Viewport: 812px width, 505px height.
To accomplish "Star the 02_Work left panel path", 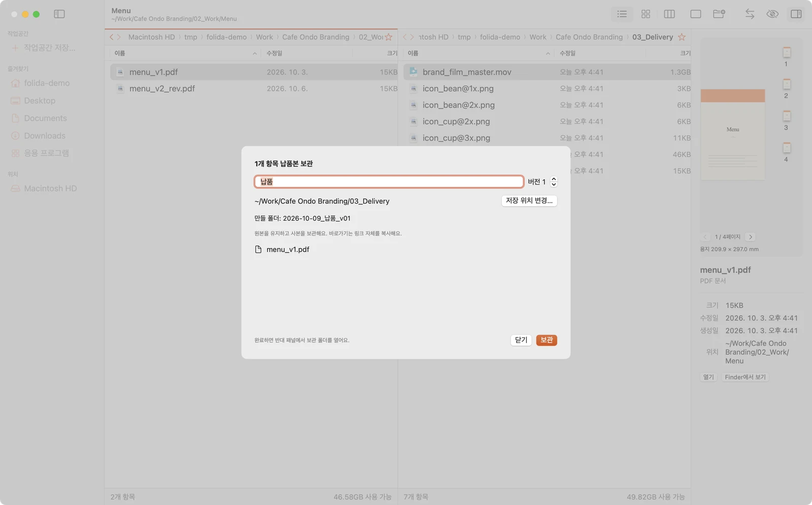I will [389, 37].
